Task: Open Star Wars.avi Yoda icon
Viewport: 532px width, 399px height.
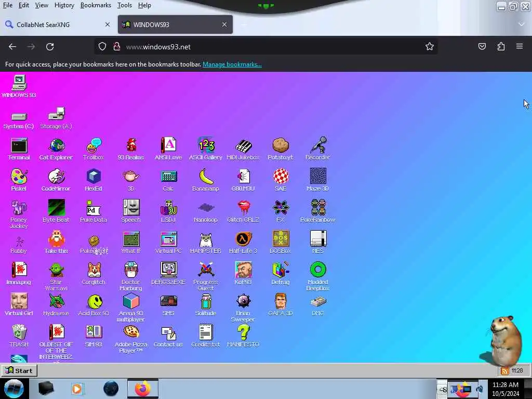Action: click(x=56, y=276)
